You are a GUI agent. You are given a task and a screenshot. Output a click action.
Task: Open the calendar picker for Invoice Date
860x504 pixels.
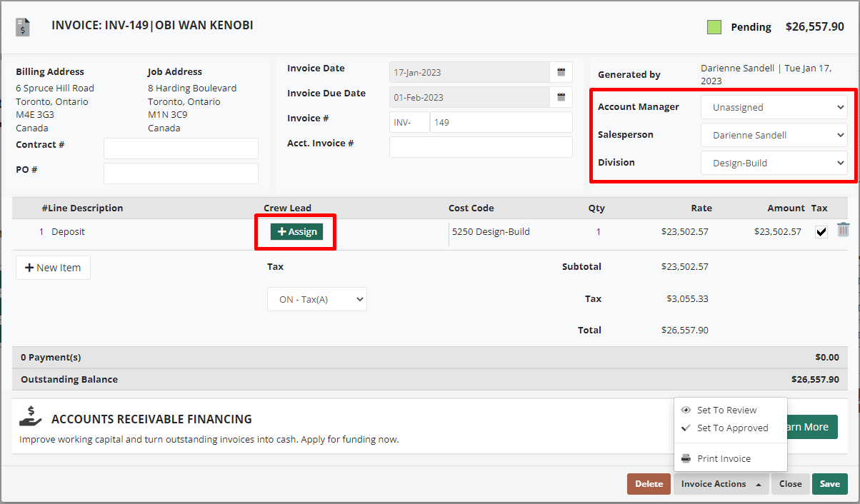[561, 71]
